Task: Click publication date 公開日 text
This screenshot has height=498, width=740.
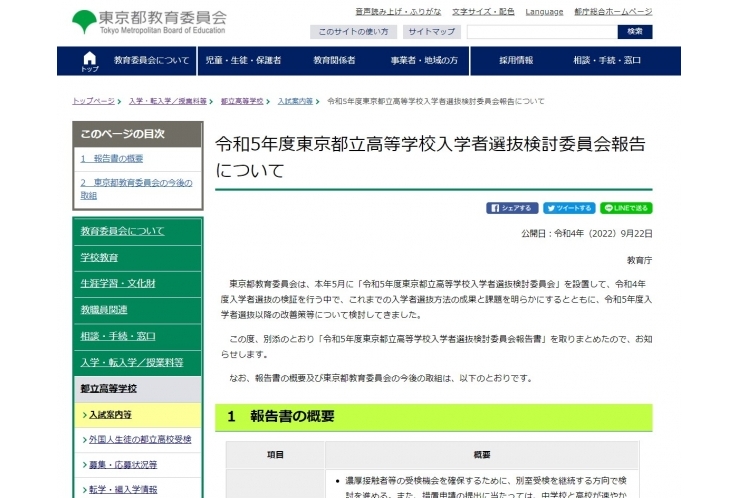Action: (587, 234)
